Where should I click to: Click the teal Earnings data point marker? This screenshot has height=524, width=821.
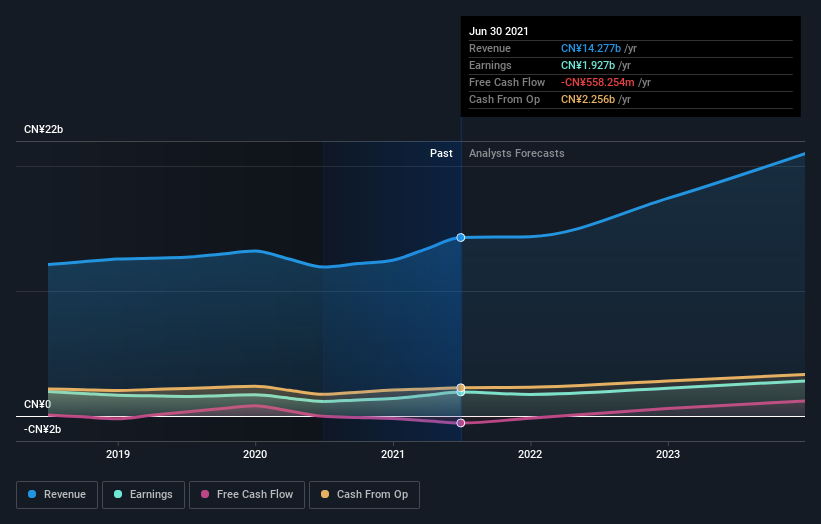461,392
